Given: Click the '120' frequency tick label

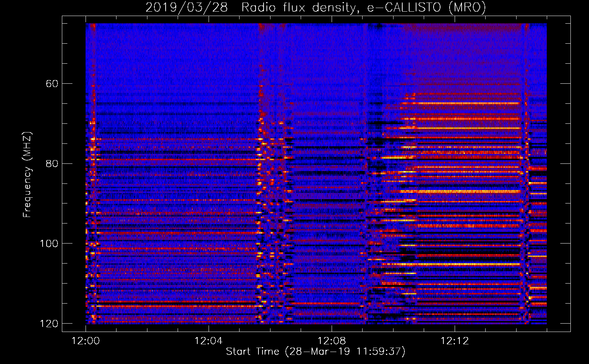Looking at the screenshot, I should (49, 324).
